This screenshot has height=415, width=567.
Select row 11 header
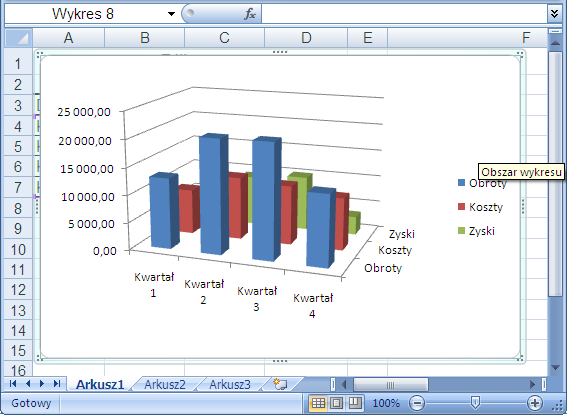click(18, 270)
